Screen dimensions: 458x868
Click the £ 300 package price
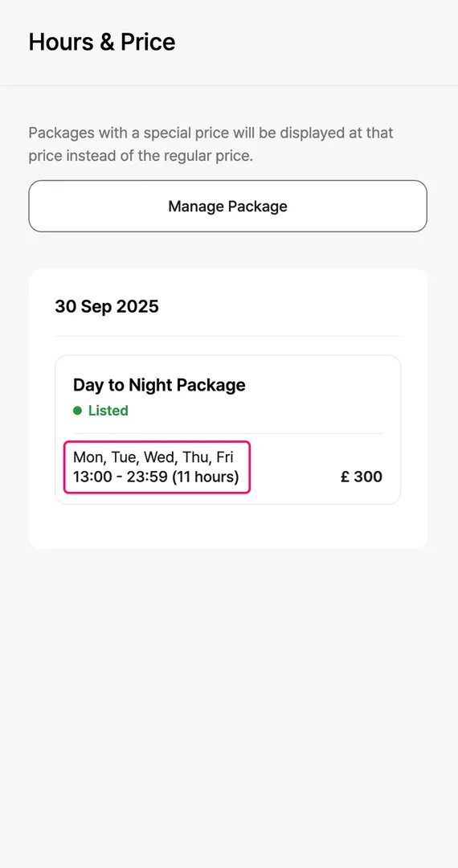pos(362,477)
